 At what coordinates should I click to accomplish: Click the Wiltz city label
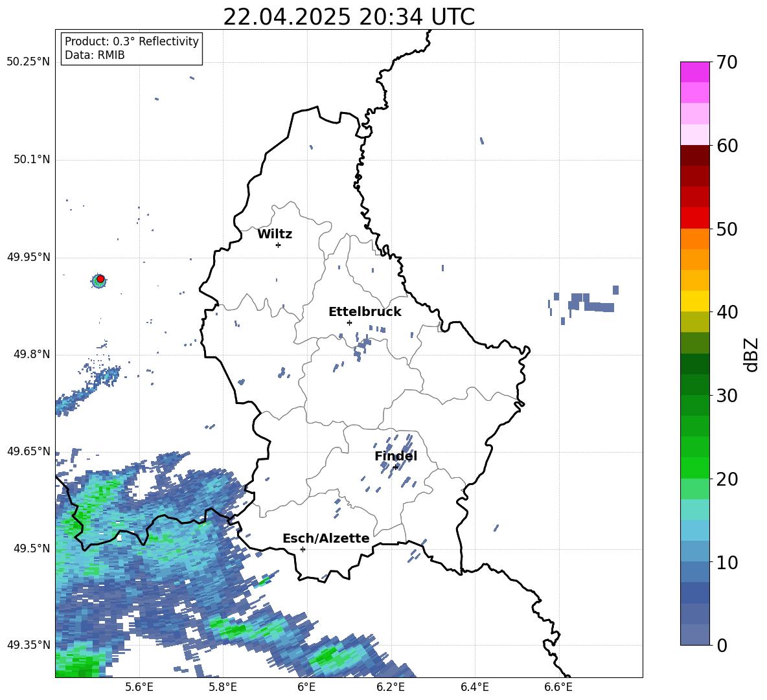pos(275,234)
